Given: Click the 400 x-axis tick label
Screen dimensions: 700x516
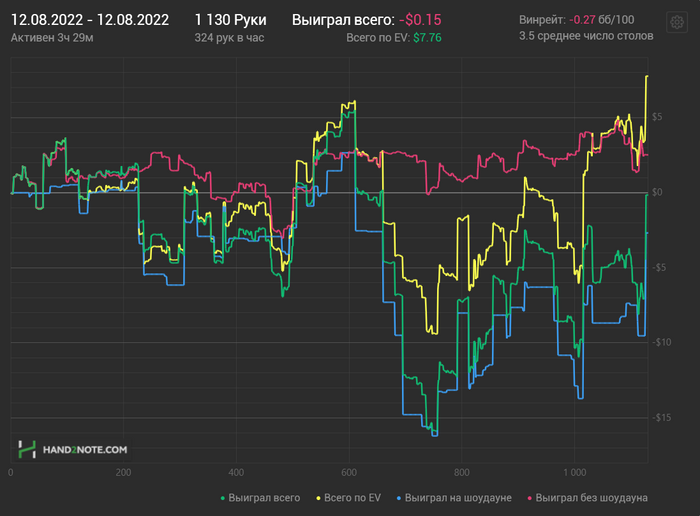Looking at the screenshot, I should 236,472.
